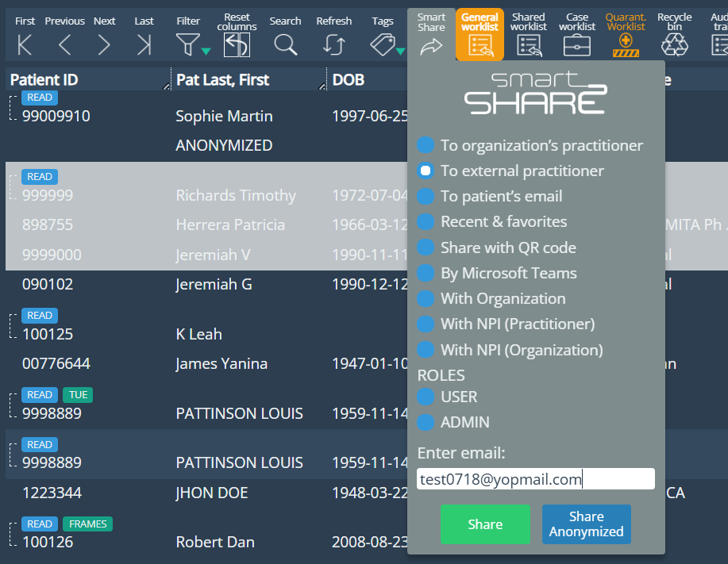The width and height of the screenshot is (728, 564).
Task: Click the Share Anonymized button
Action: [586, 524]
